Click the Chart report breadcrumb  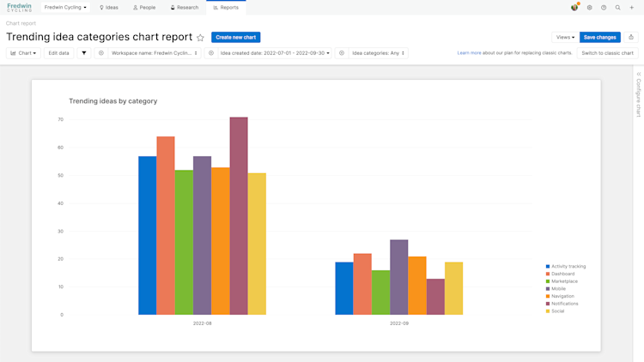coord(21,23)
